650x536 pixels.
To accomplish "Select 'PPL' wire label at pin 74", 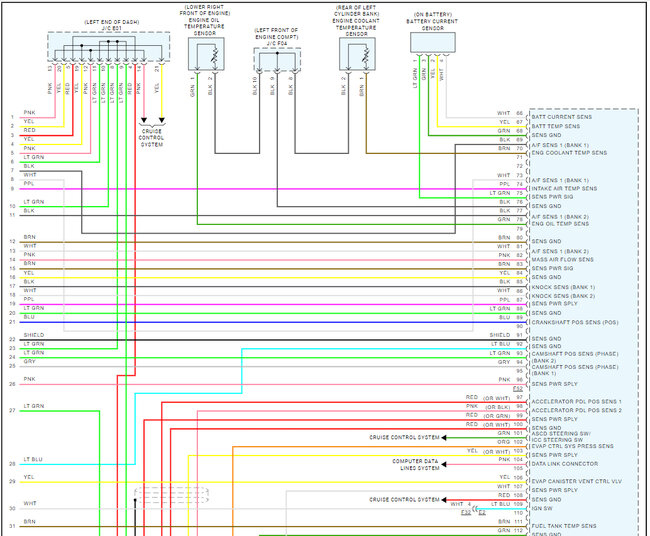I will coord(504,184).
